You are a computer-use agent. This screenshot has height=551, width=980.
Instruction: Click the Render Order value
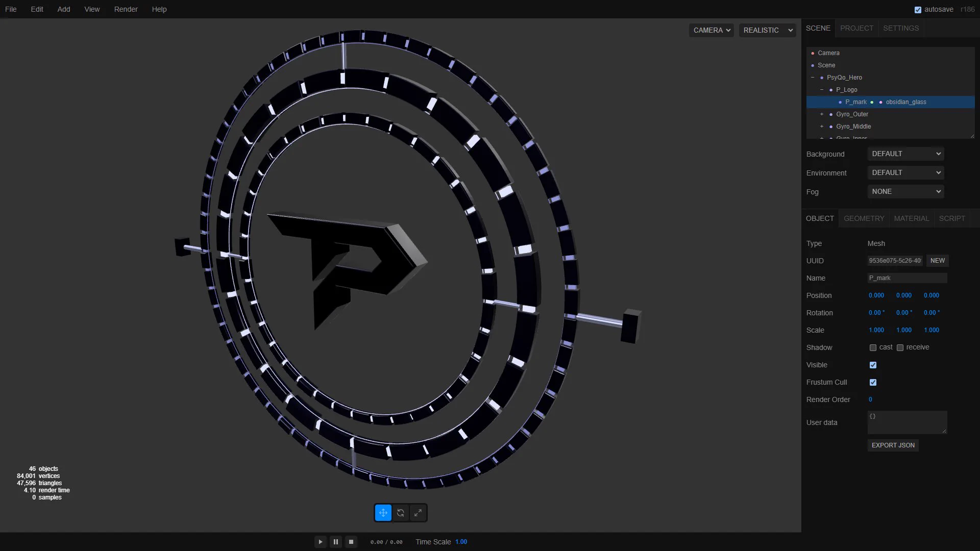(870, 399)
